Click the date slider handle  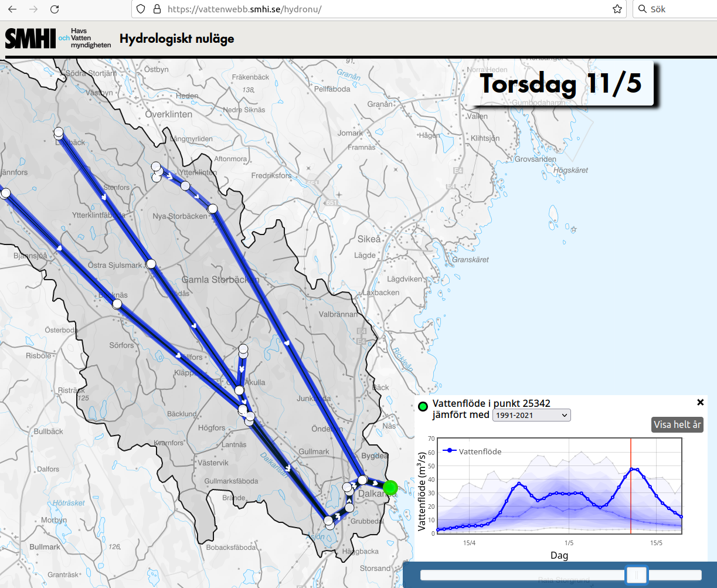pyautogui.click(x=636, y=575)
